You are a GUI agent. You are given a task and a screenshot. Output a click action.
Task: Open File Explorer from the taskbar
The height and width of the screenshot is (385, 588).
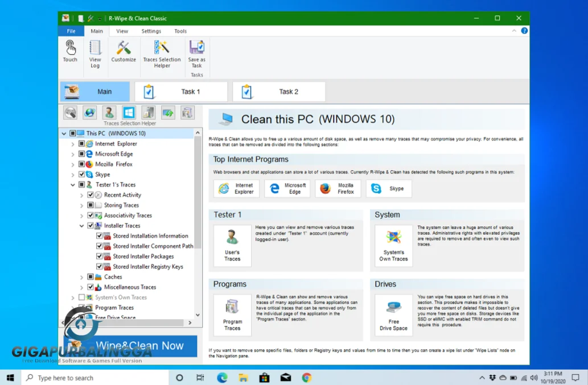pyautogui.click(x=243, y=378)
